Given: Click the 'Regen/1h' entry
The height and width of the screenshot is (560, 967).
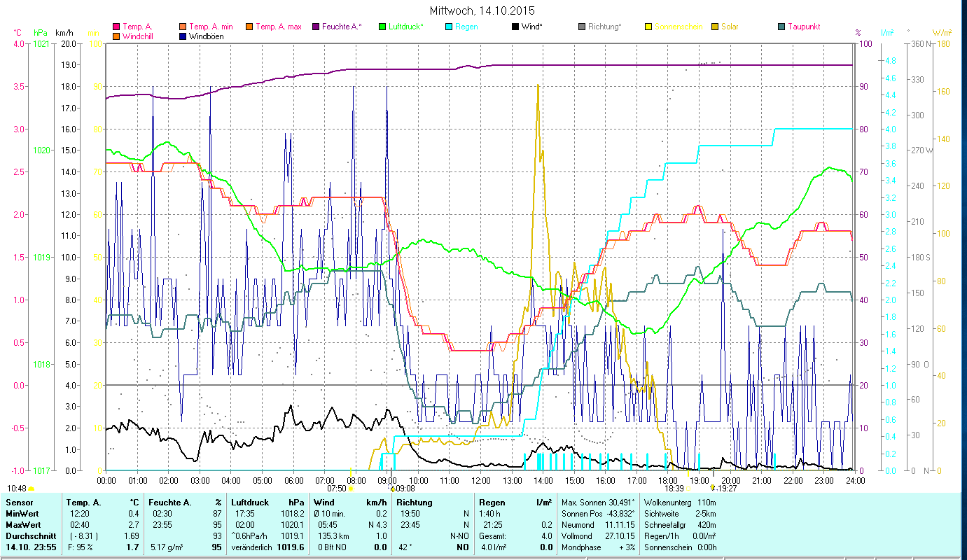Looking at the screenshot, I should 679,535.
